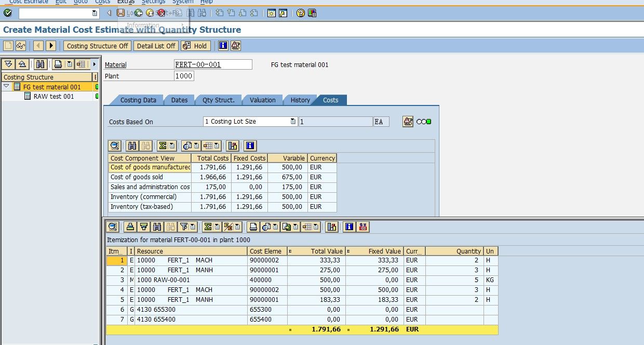
Task: Click the Costing Structure Off button
Action: pos(97,46)
